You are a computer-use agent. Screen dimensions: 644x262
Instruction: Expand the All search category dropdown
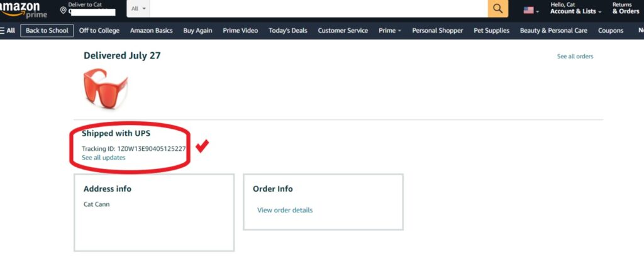click(x=138, y=9)
